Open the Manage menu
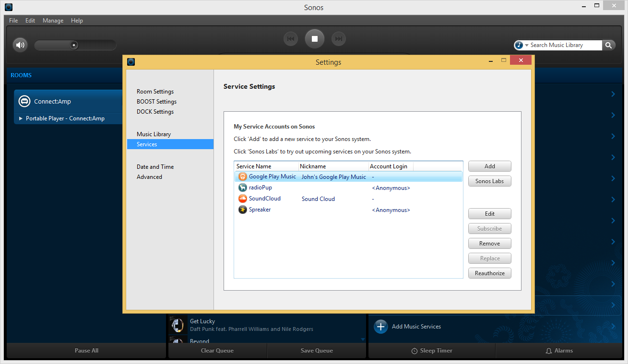 point(53,21)
